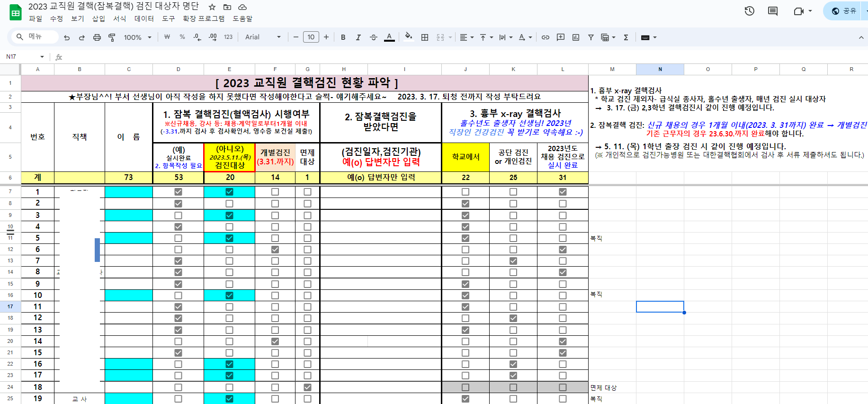Decrease font size with minus button
The image size is (868, 404).
(x=296, y=37)
